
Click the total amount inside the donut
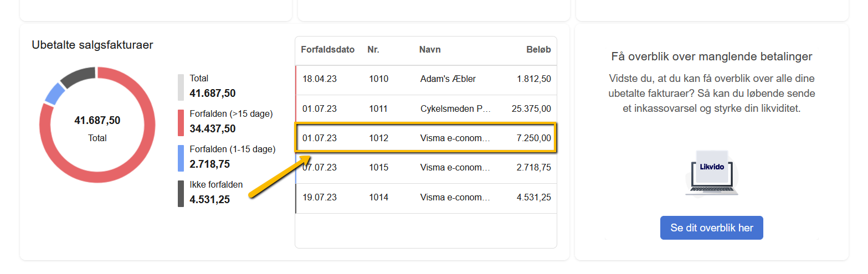tap(97, 121)
